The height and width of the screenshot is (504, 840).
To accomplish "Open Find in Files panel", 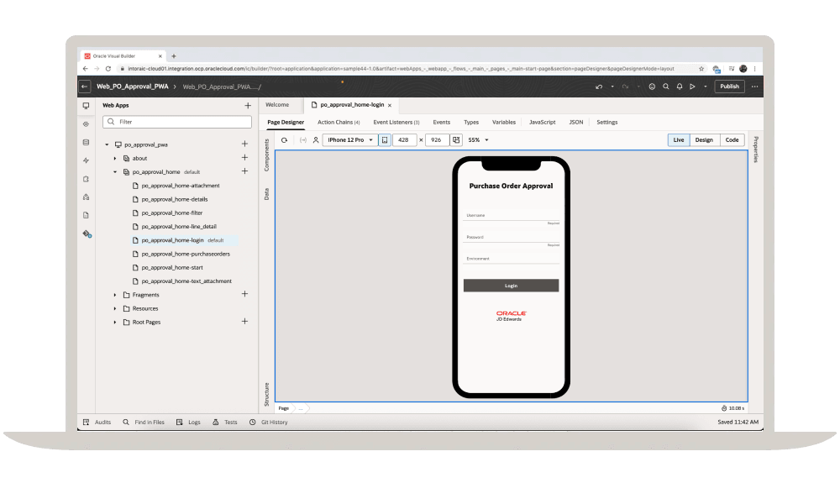I will (x=144, y=422).
